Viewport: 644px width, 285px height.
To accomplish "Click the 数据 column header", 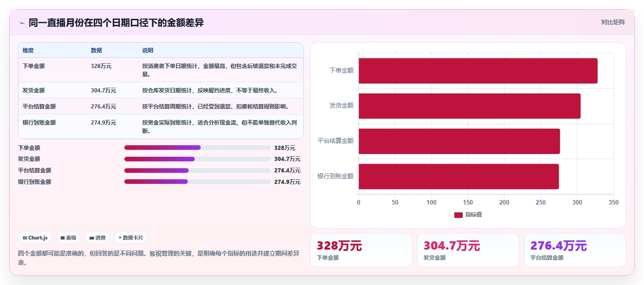I will [x=97, y=51].
